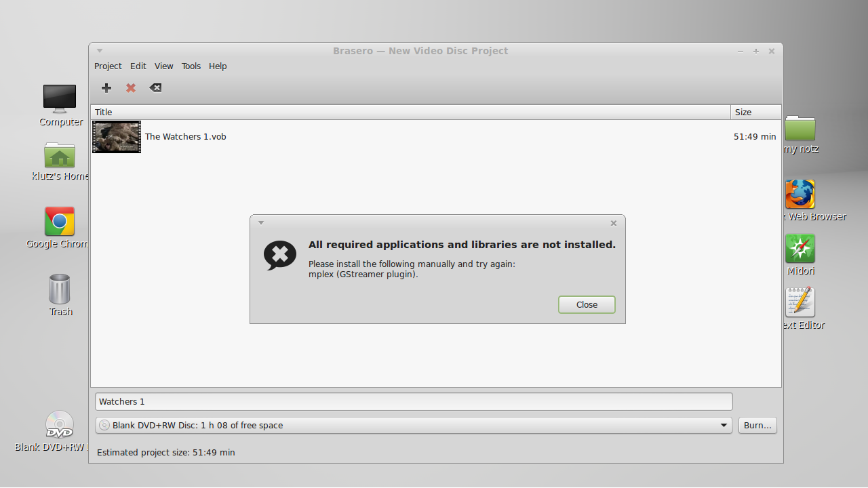
Task: Open the Text Editor desktop icon
Action: tap(800, 302)
